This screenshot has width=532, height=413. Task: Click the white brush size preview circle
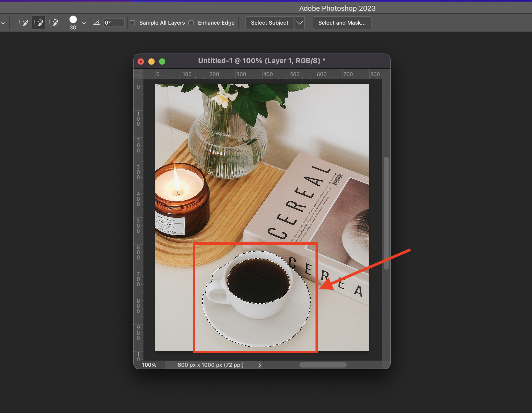(73, 20)
